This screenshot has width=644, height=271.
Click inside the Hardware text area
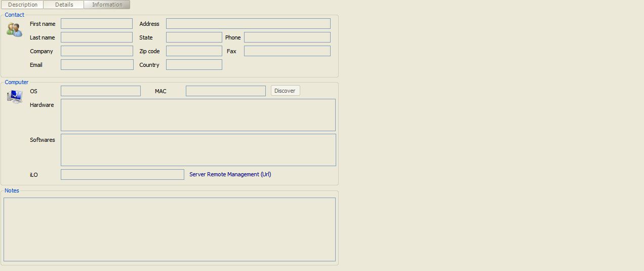click(x=198, y=115)
